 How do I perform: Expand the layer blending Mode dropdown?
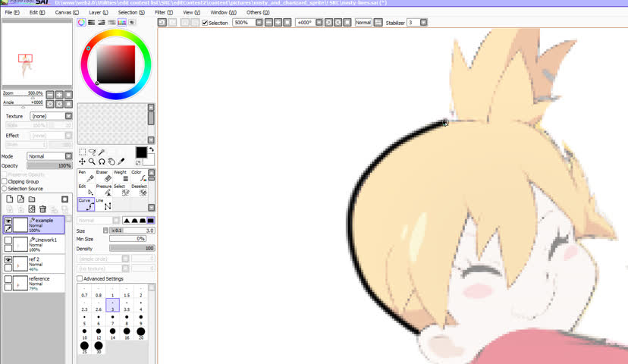point(49,156)
